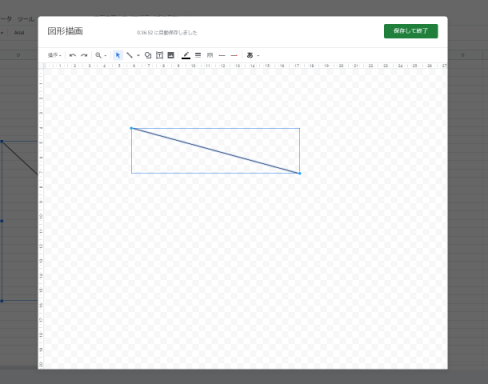Undo the last drawing action
This screenshot has width=488, height=384.
click(x=73, y=55)
